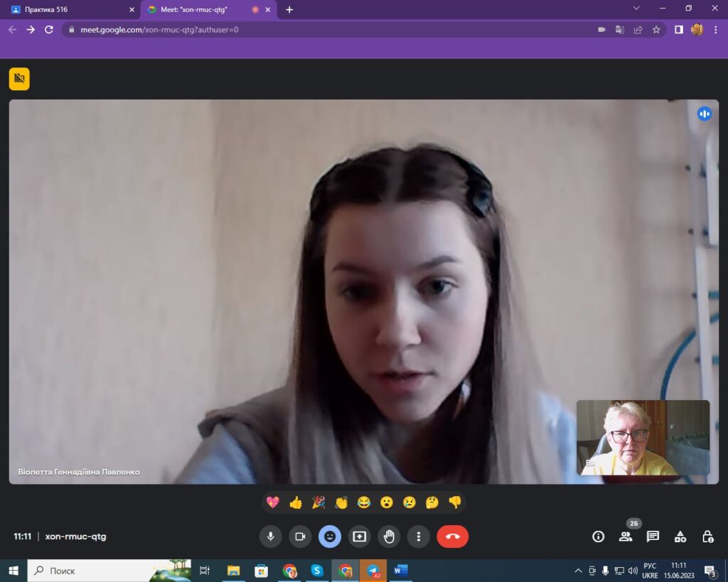
Task: Click the meeting details info icon
Action: [x=598, y=537]
